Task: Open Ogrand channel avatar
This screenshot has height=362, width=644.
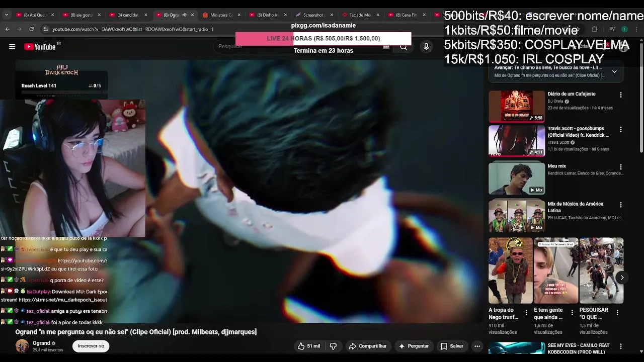Action: (22, 346)
